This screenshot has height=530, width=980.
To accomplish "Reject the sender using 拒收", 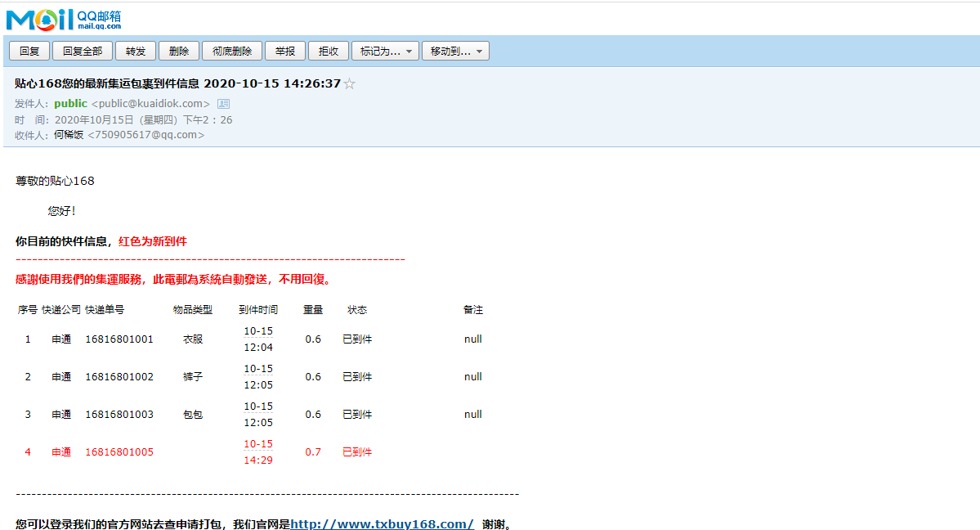I will click(329, 51).
